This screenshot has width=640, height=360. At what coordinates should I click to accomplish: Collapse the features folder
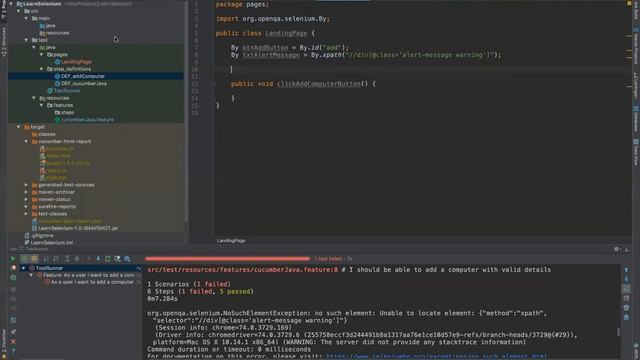click(x=42, y=105)
